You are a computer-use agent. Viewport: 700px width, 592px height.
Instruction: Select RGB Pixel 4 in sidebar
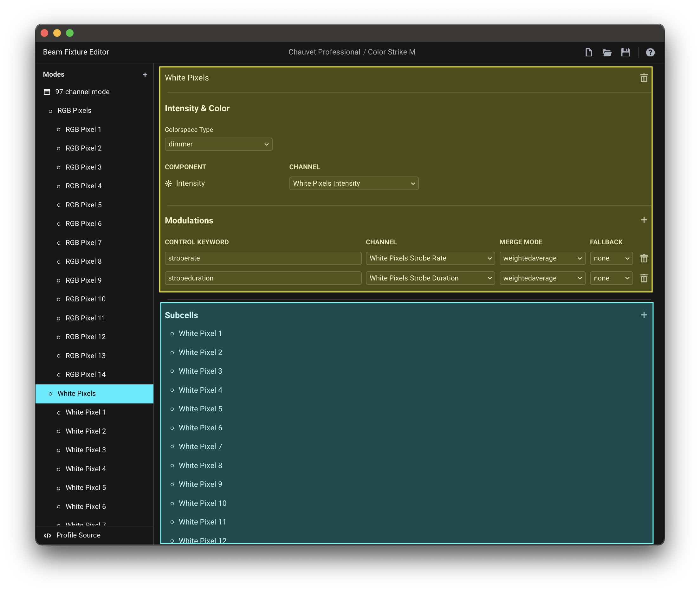point(95,186)
